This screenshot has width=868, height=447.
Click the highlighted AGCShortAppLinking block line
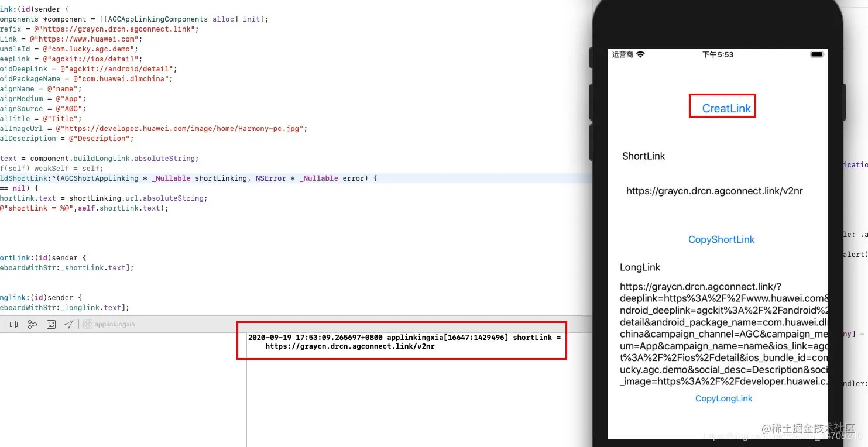(x=189, y=178)
